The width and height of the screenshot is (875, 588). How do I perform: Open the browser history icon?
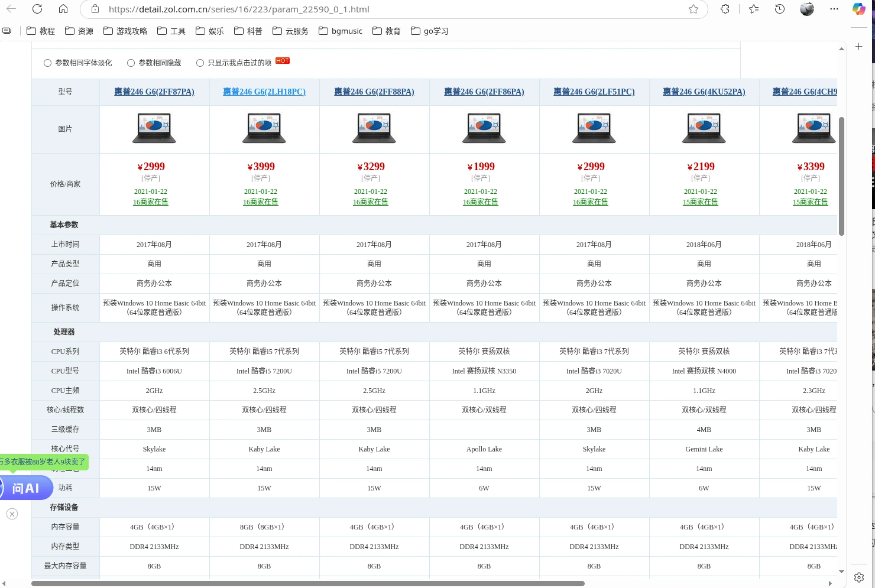(x=780, y=9)
